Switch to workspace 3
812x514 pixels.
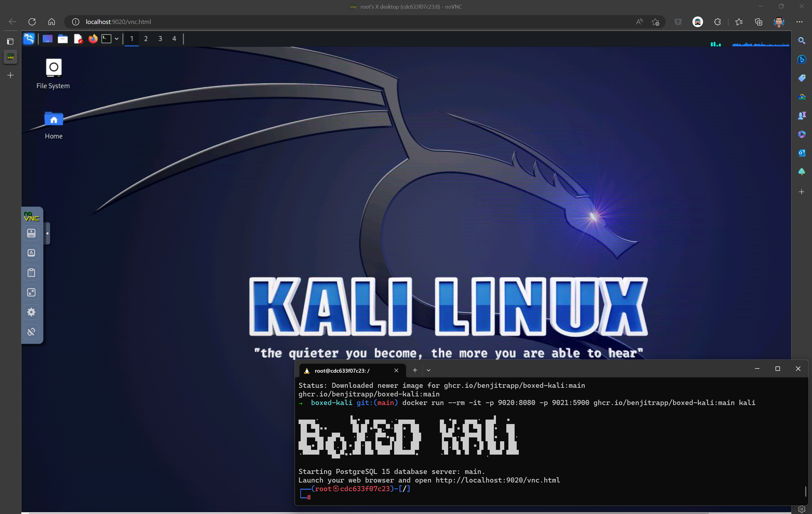click(160, 39)
